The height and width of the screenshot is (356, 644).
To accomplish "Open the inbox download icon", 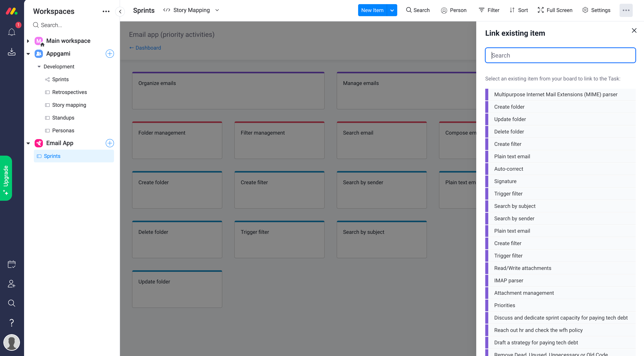I will [x=11, y=52].
